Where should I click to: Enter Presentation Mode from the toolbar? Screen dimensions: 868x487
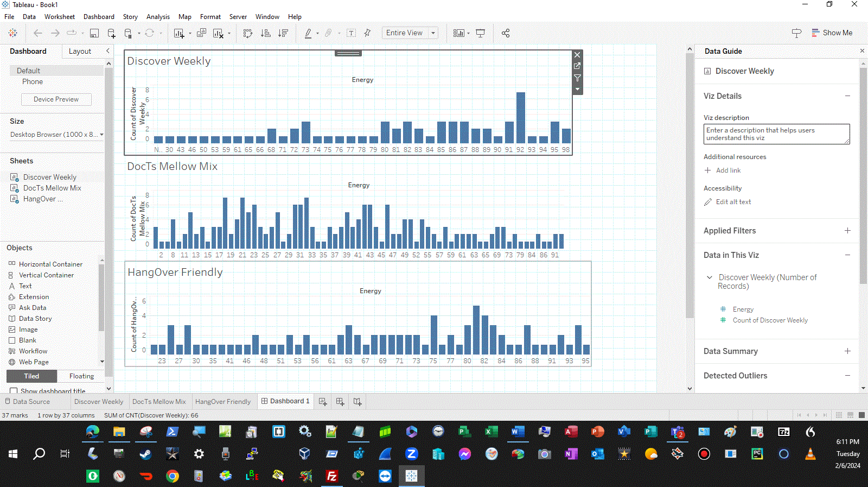tap(481, 33)
